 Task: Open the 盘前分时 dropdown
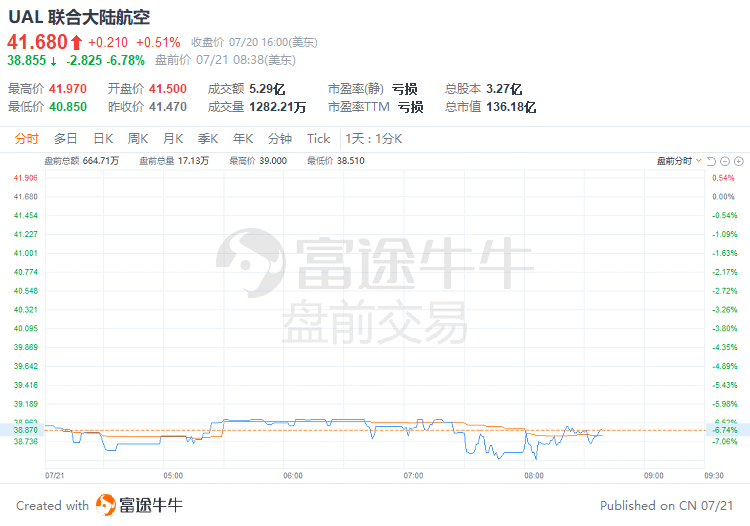[x=679, y=161]
